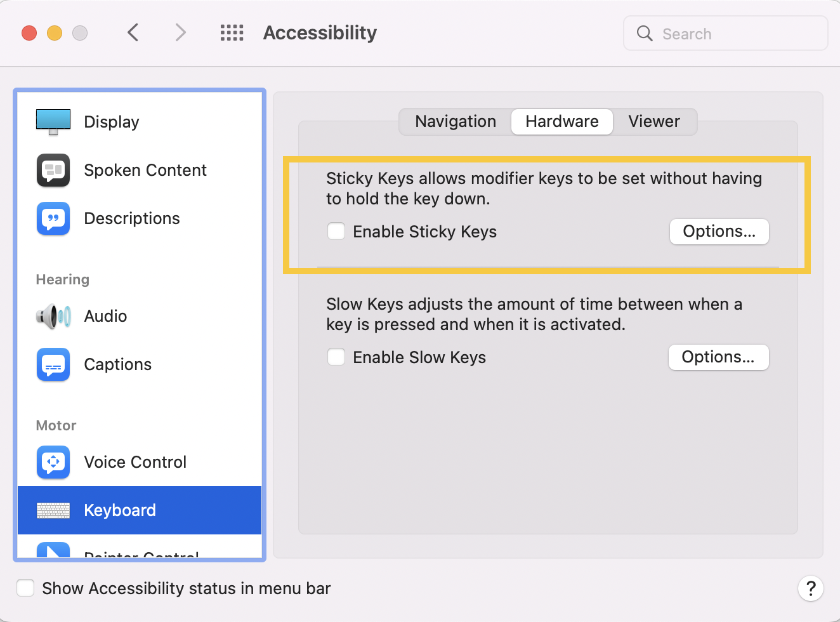The image size is (840, 622).
Task: Click the Search field
Action: (x=726, y=33)
